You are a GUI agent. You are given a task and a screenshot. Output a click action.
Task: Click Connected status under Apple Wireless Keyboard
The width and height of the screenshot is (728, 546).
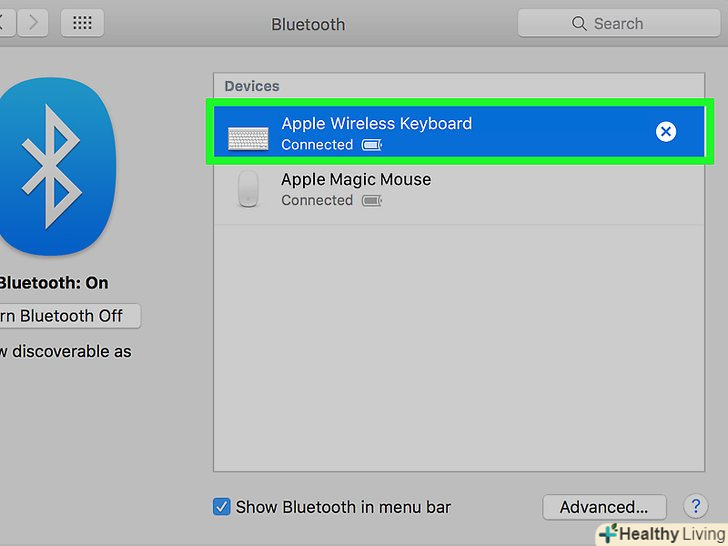[x=317, y=145]
